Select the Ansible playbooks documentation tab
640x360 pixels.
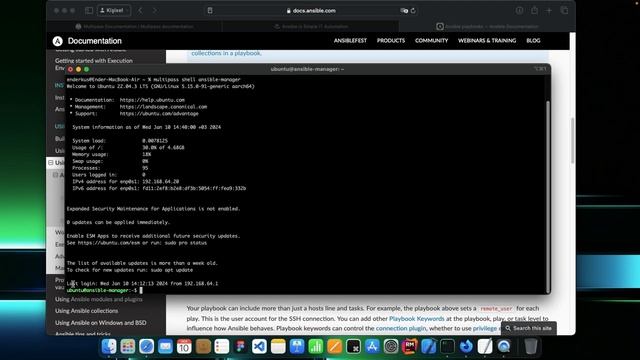click(487, 27)
